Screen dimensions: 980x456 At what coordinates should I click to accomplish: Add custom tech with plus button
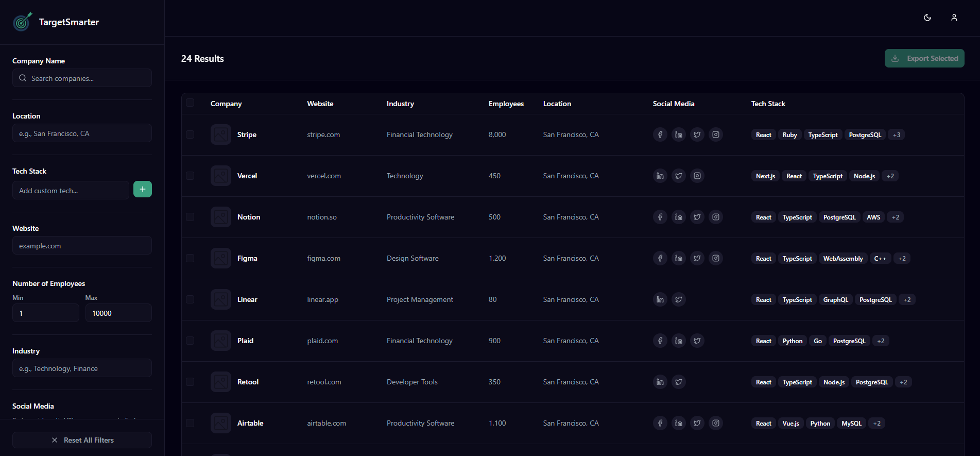point(143,189)
